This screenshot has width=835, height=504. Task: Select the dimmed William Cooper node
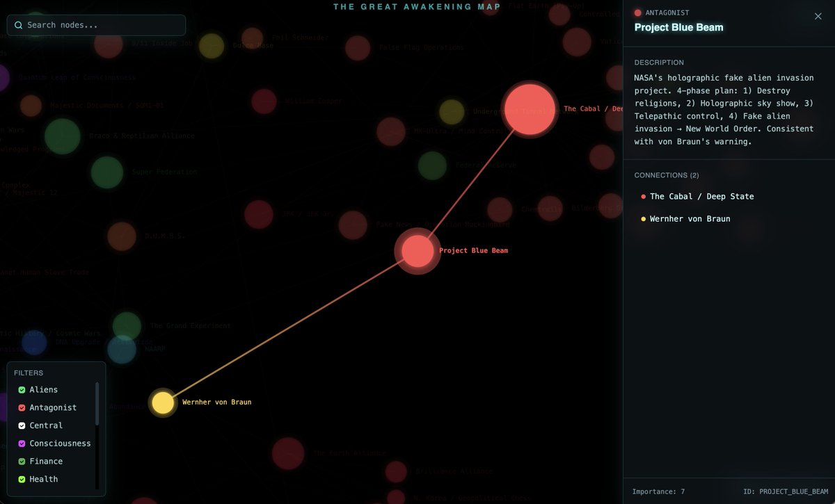(x=264, y=101)
